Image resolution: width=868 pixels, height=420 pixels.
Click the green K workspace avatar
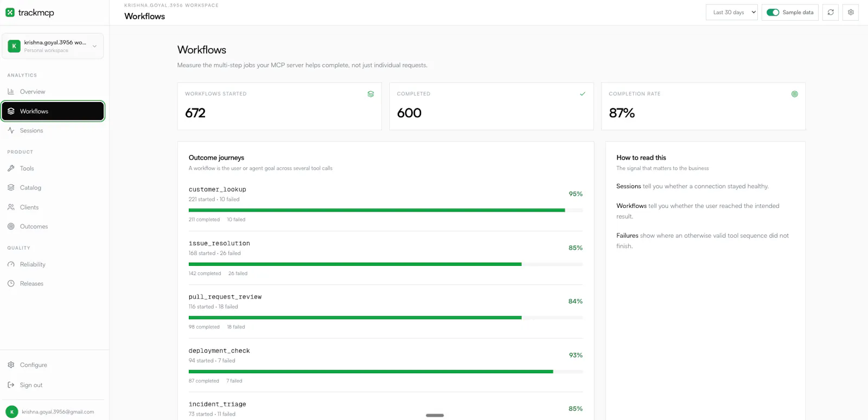point(14,46)
